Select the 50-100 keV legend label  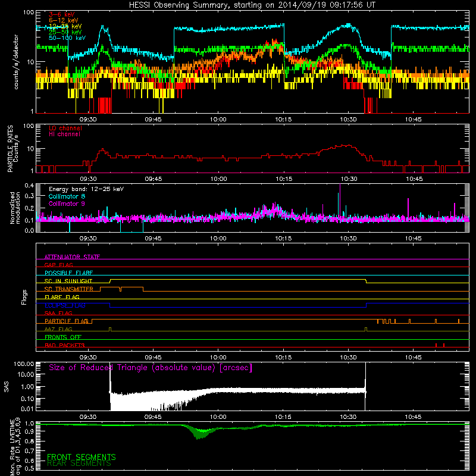67,38
